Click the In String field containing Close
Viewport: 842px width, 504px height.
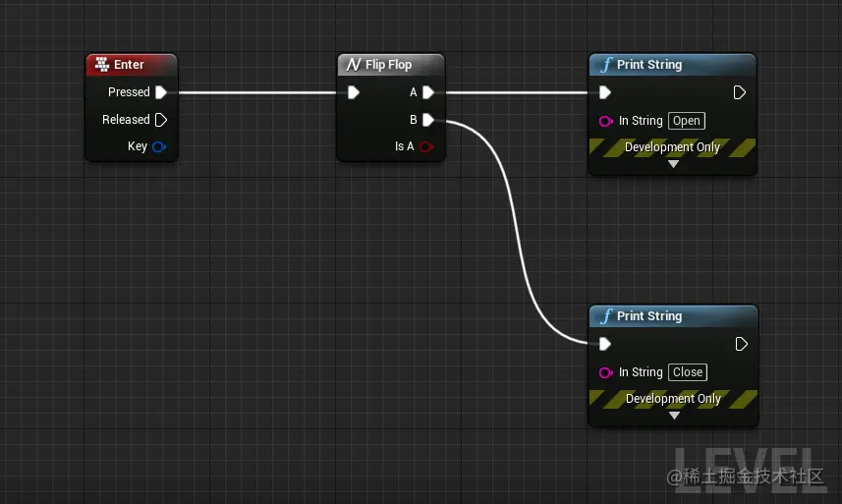[x=688, y=372]
